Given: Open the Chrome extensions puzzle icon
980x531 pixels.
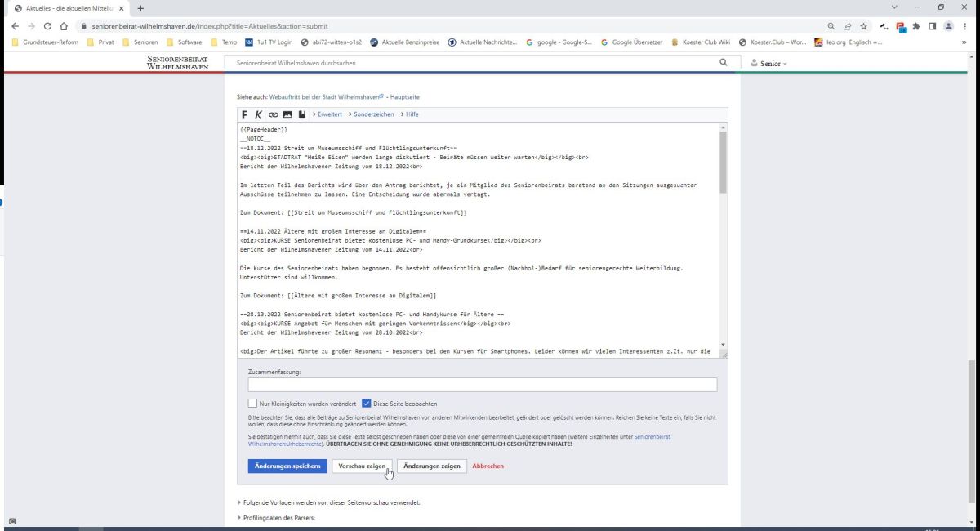Looking at the screenshot, I should (x=916, y=26).
